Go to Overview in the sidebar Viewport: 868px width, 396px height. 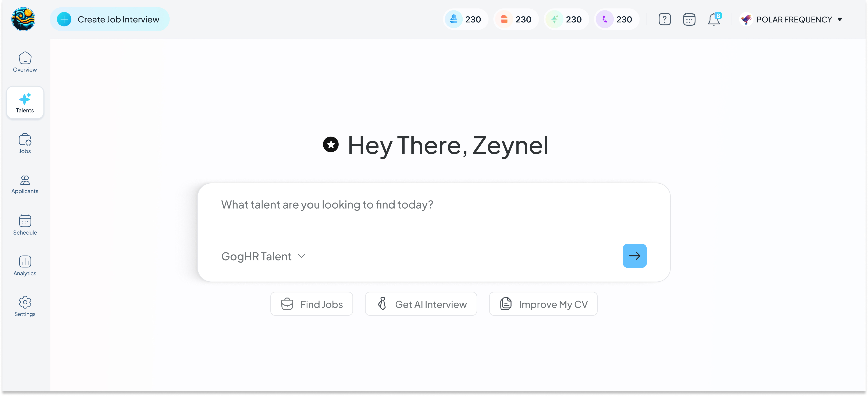(x=25, y=62)
